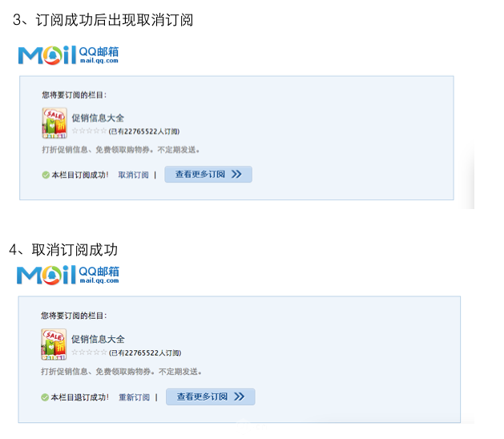Click the lower 促销信息大全 title
The image size is (504, 439).
[x=98, y=339]
